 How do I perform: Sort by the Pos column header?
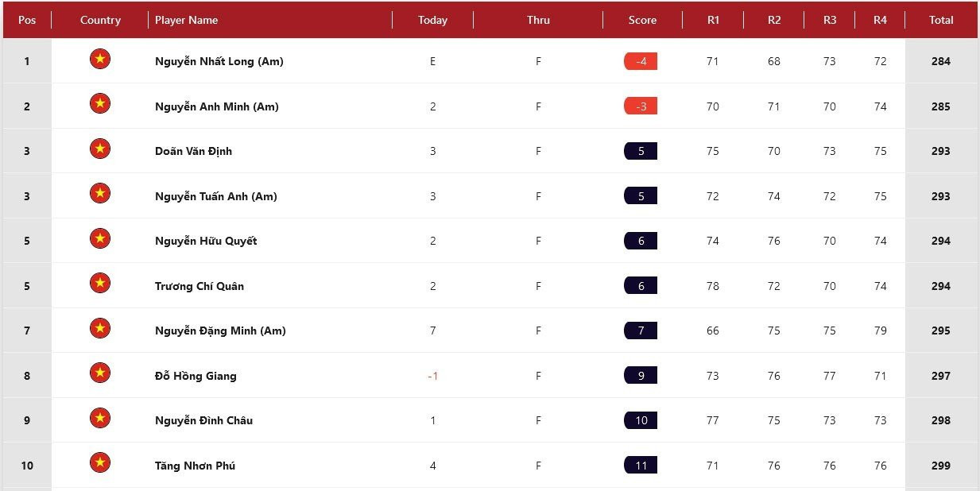[27, 20]
